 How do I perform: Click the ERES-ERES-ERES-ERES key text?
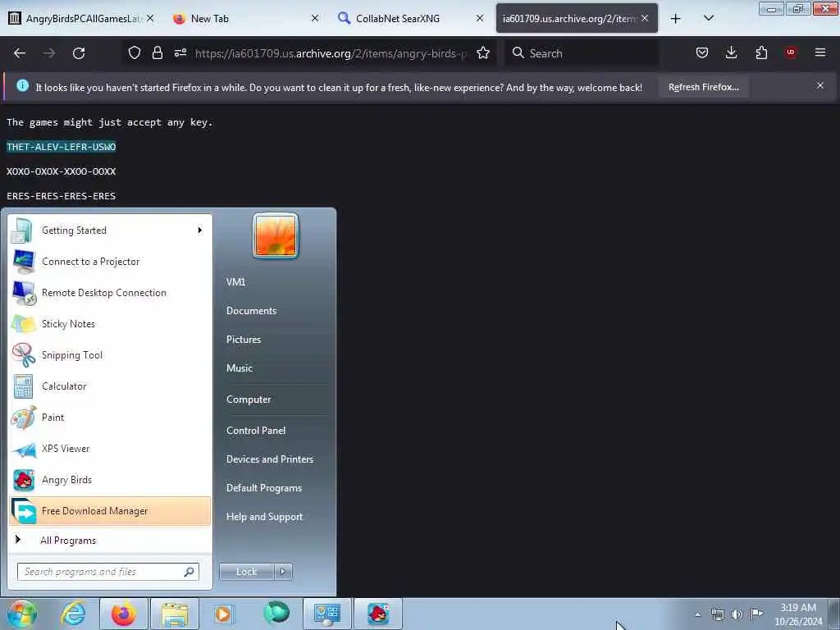pyautogui.click(x=61, y=196)
